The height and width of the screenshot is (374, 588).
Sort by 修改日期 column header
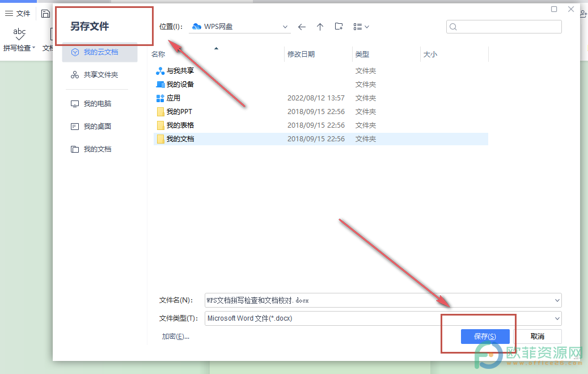301,54
